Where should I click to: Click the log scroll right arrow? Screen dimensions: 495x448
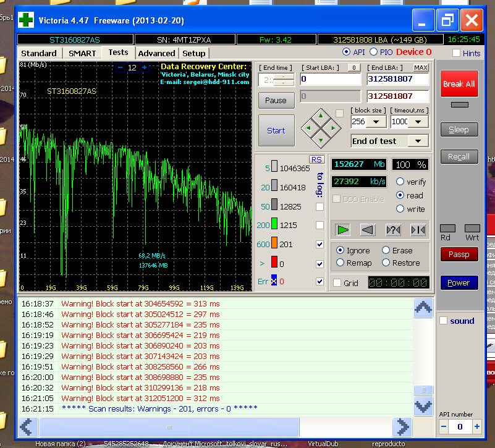[402, 427]
